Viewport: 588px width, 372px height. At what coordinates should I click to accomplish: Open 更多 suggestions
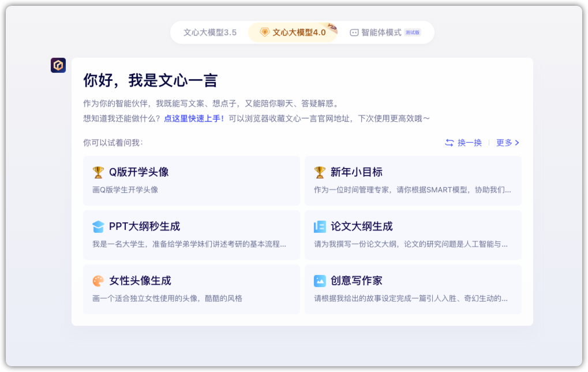click(504, 143)
